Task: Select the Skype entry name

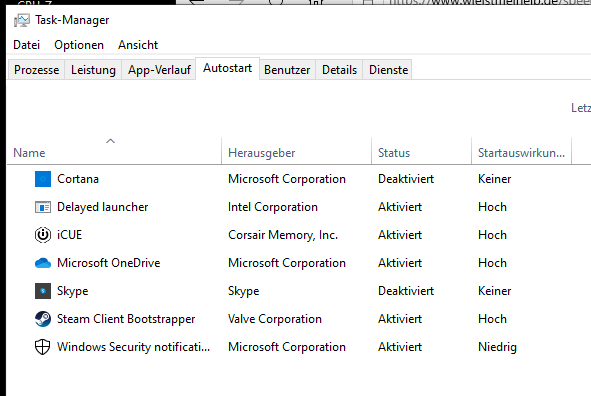Action: 72,291
